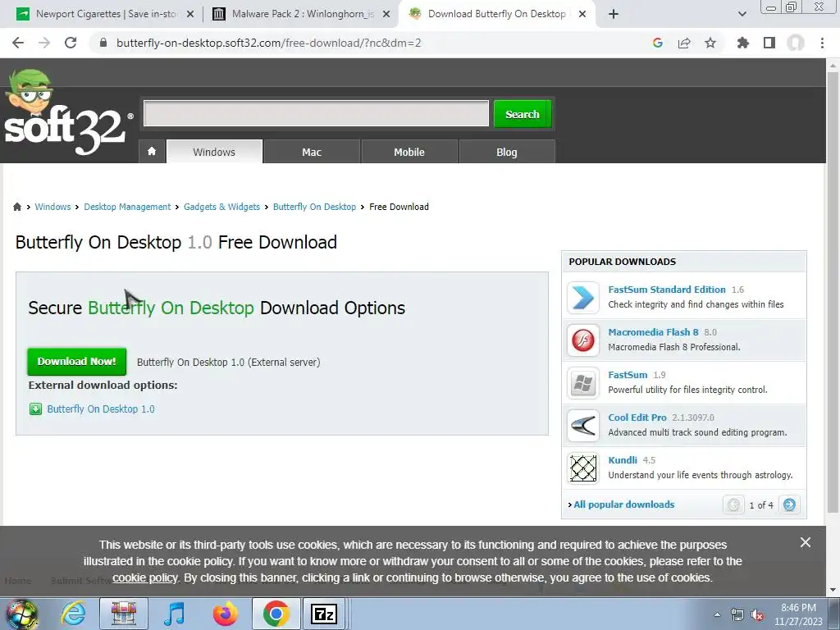Open a new browser tab
The width and height of the screenshot is (840, 630).
tap(614, 14)
